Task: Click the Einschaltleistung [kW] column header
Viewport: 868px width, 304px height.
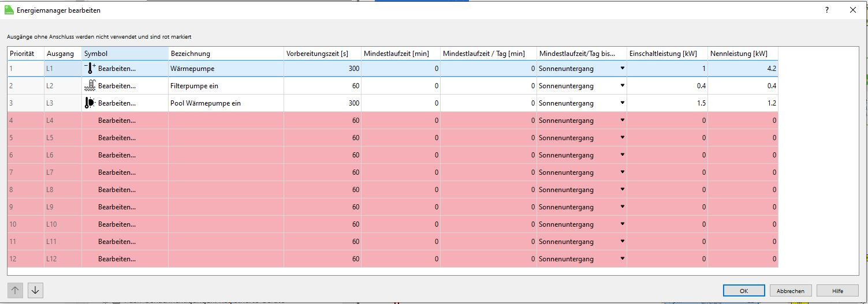Action: 668,53
